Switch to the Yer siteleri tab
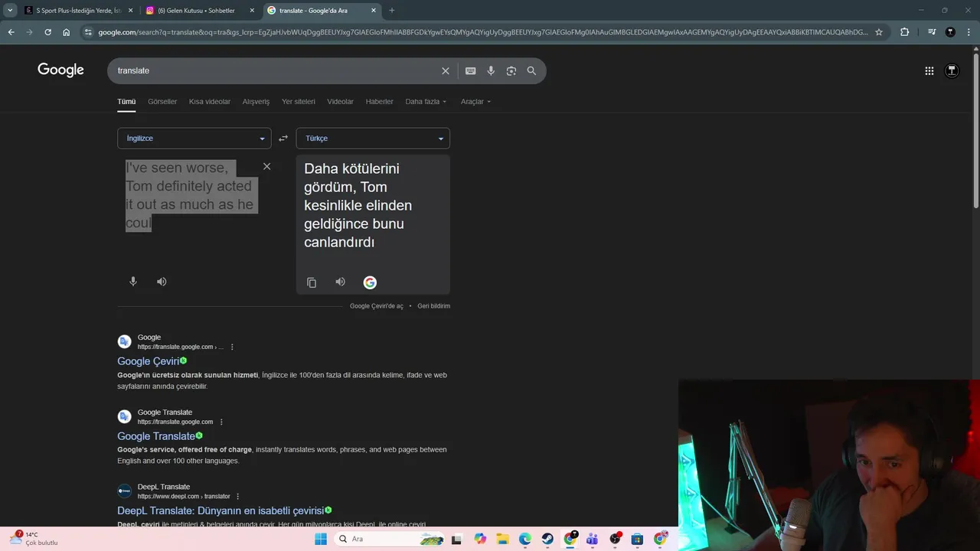Image resolution: width=980 pixels, height=551 pixels. pos(299,102)
